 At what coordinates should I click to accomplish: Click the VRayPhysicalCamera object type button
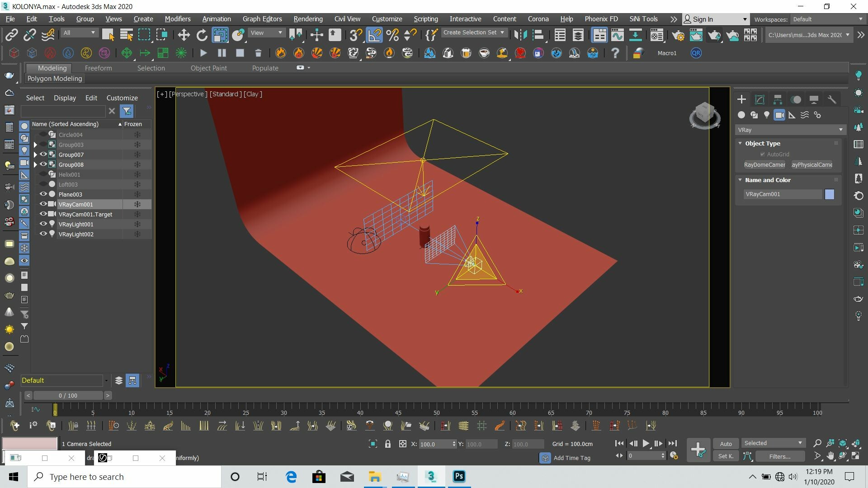click(x=812, y=165)
